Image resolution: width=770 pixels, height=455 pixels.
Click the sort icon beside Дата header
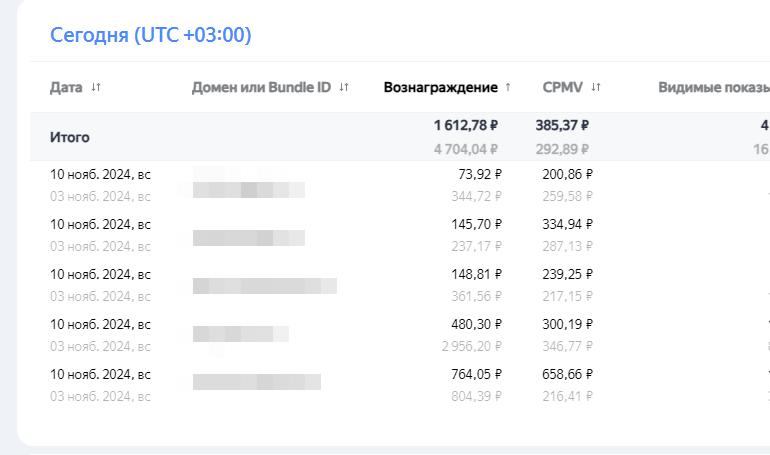coord(96,87)
